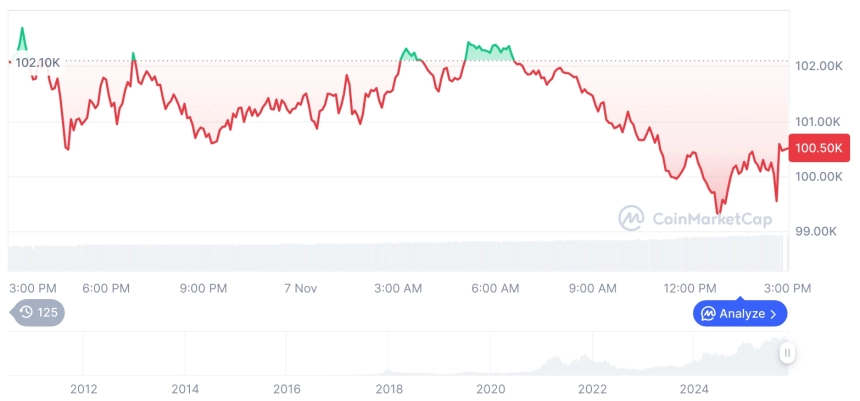Viewport: 860px width, 401px height.
Task: Expand the Analyze button chevron arrow
Action: (x=774, y=314)
